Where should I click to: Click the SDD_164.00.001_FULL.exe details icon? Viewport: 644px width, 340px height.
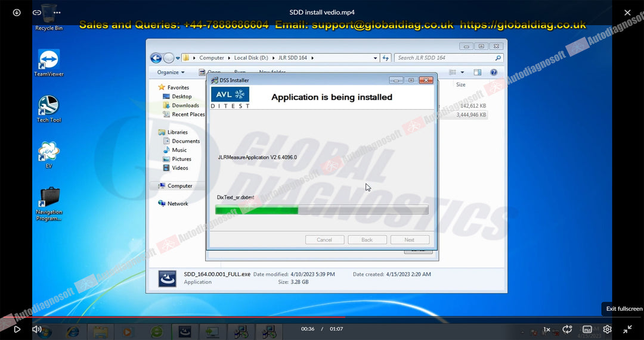click(168, 279)
